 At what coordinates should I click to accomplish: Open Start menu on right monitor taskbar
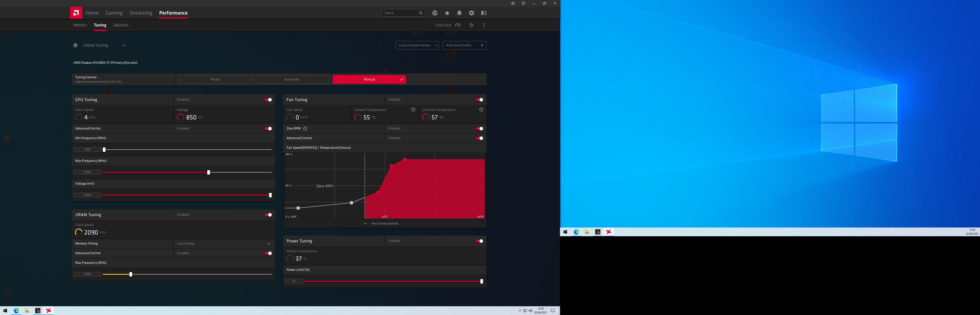[565, 232]
